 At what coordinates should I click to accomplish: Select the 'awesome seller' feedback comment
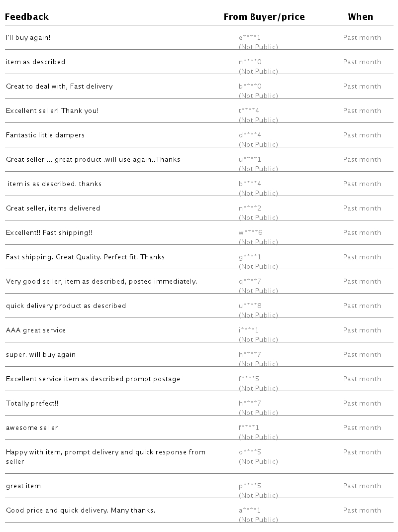click(x=32, y=427)
